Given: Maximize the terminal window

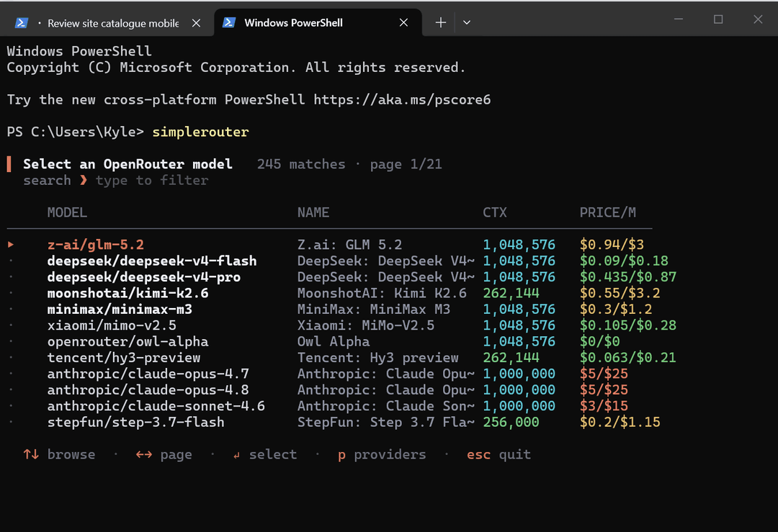Looking at the screenshot, I should [718, 19].
